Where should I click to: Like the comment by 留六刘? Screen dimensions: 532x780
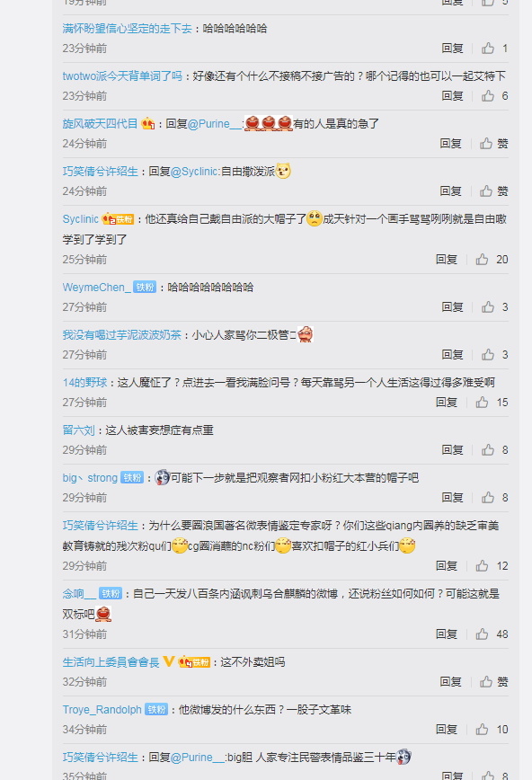488,449
